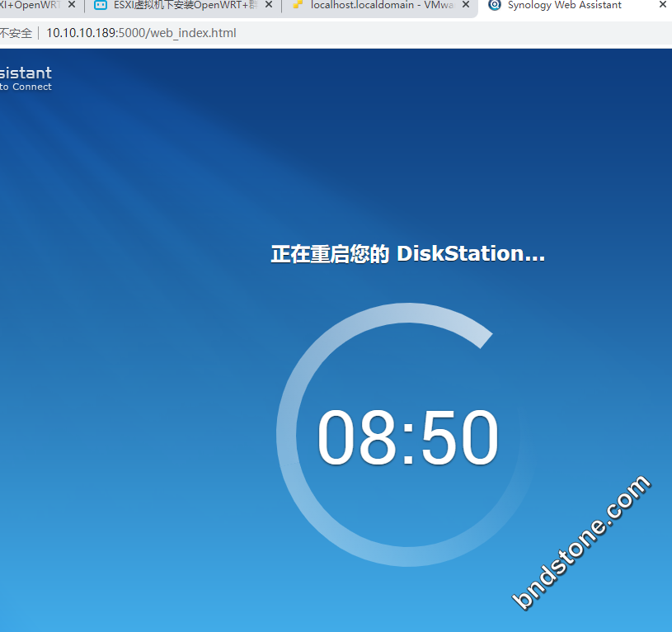Screen dimensions: 672x632
Task: Click the 不安全 security indicator
Action: coord(16,33)
